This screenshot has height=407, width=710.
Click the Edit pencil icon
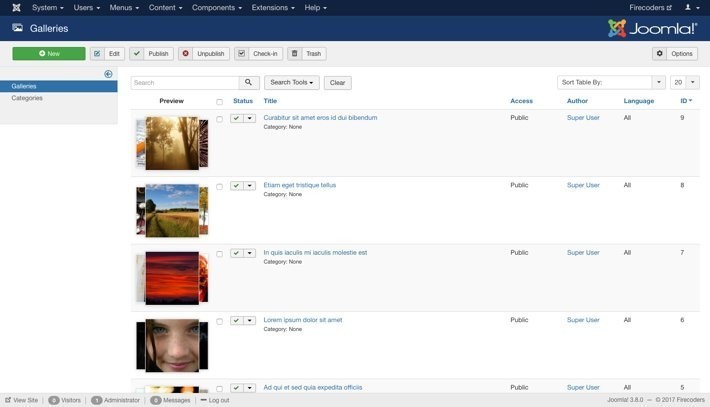click(97, 53)
